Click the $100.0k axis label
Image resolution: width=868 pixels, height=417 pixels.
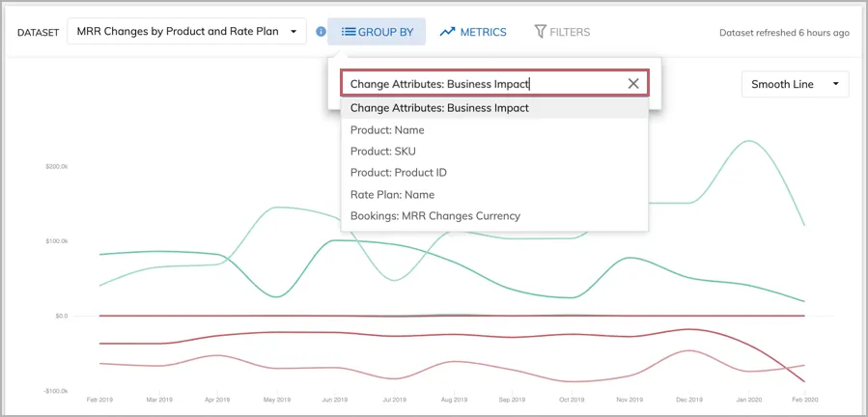click(56, 241)
